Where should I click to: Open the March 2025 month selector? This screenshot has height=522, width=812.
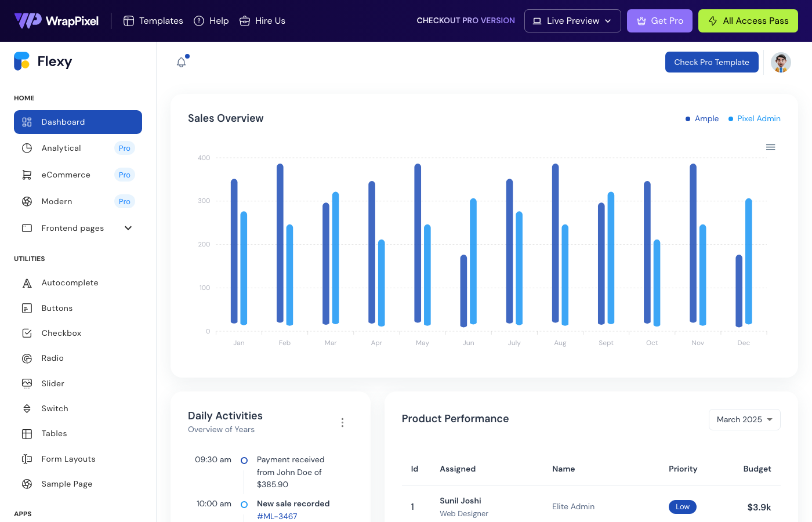[x=744, y=419]
